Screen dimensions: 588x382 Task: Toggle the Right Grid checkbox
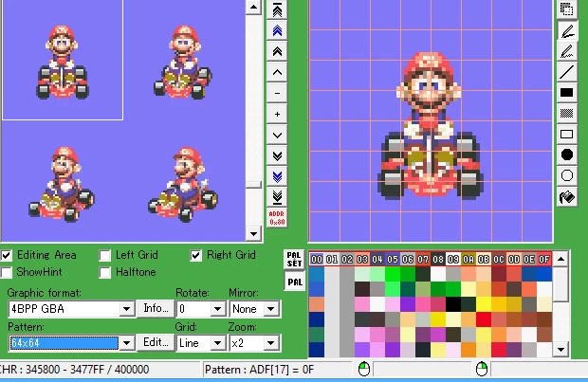195,255
